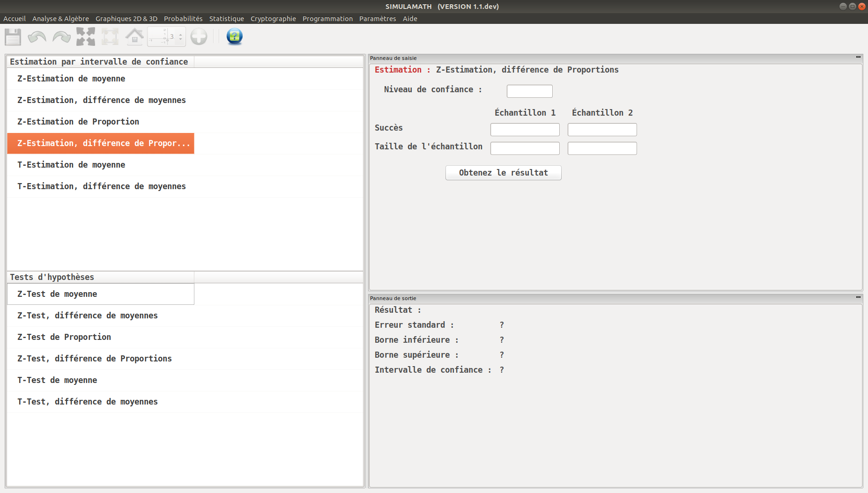Click Taille de l'échantillon field for Échantillon 1
868x493 pixels.
tap(525, 148)
